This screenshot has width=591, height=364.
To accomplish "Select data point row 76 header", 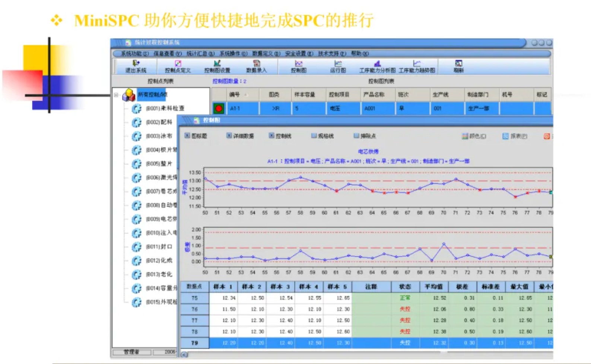I will (195, 309).
